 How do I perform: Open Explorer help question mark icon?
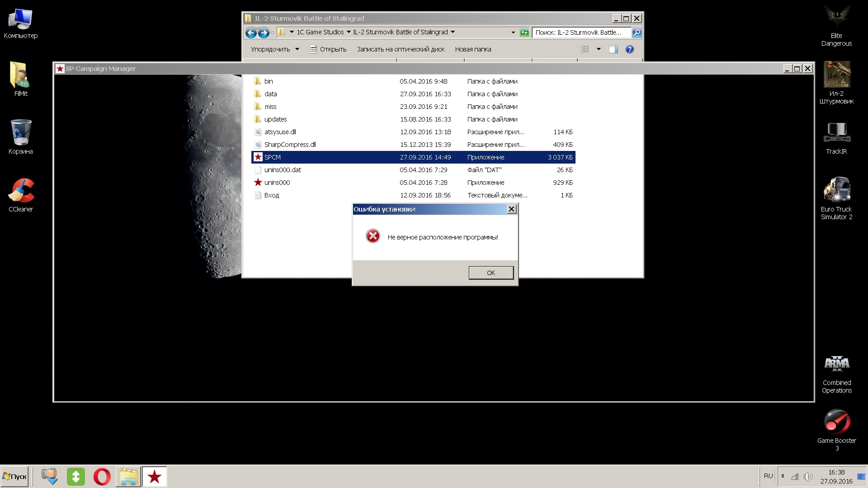tap(629, 49)
